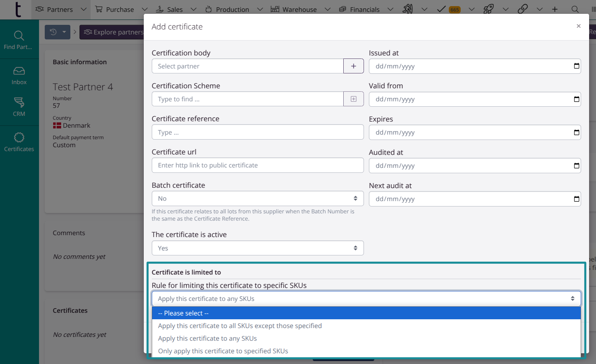This screenshot has width=596, height=364.
Task: Open Inbox from the left sidebar
Action: [x=19, y=75]
